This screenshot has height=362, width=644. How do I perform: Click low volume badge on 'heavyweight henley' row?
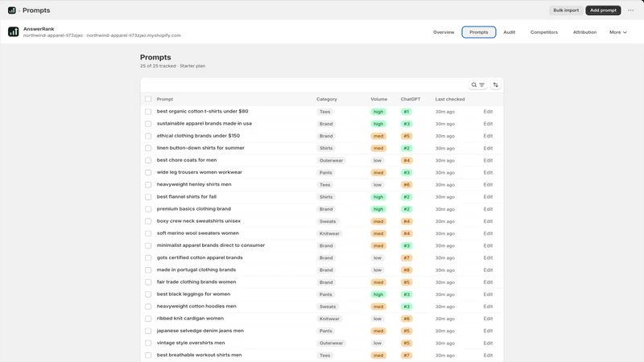coord(378,185)
